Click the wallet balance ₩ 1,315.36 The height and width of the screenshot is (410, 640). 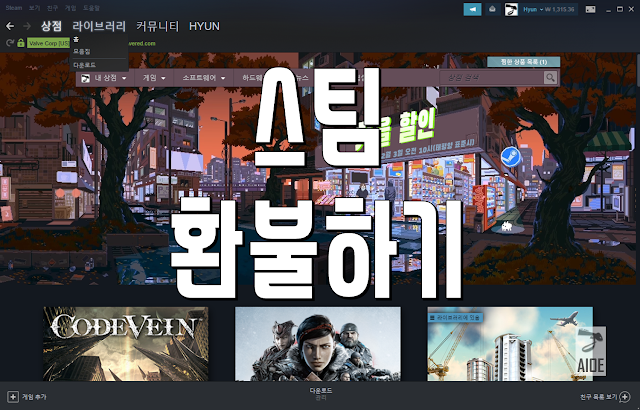click(559, 9)
